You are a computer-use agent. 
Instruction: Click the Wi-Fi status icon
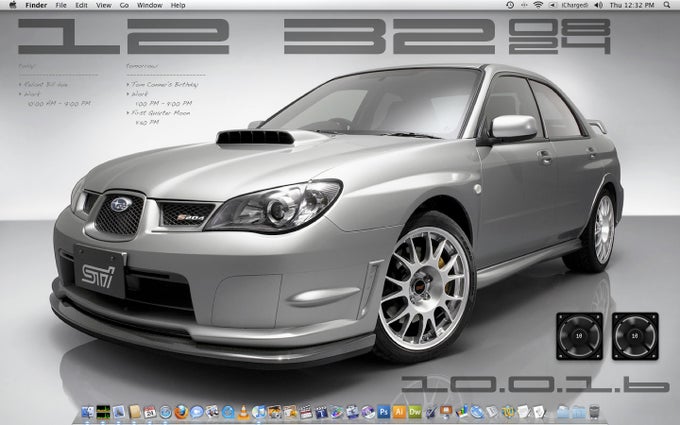coord(538,5)
